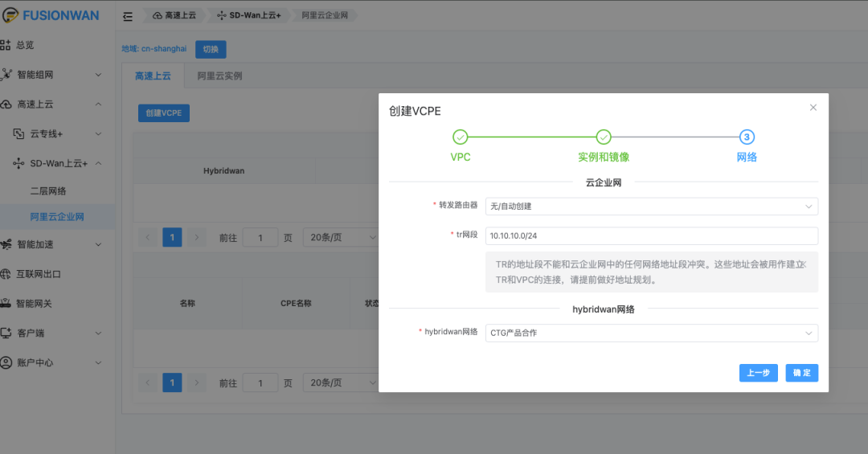The width and height of the screenshot is (868, 454).
Task: Click the 智能加速 acceleration icon
Action: pos(6,244)
